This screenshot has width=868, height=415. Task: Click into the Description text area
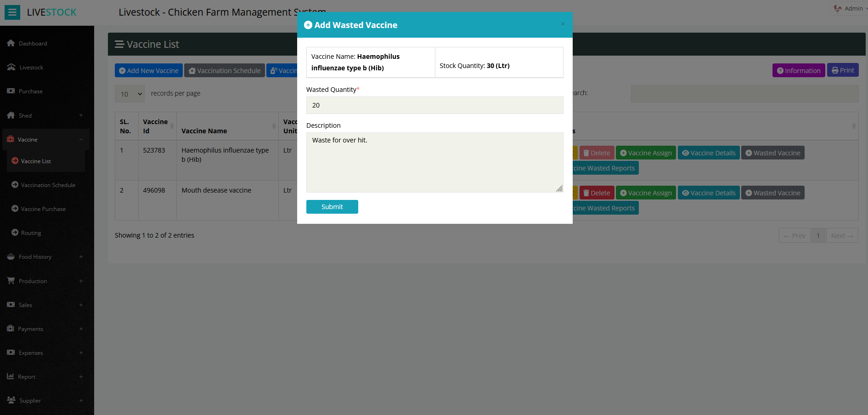coord(434,162)
